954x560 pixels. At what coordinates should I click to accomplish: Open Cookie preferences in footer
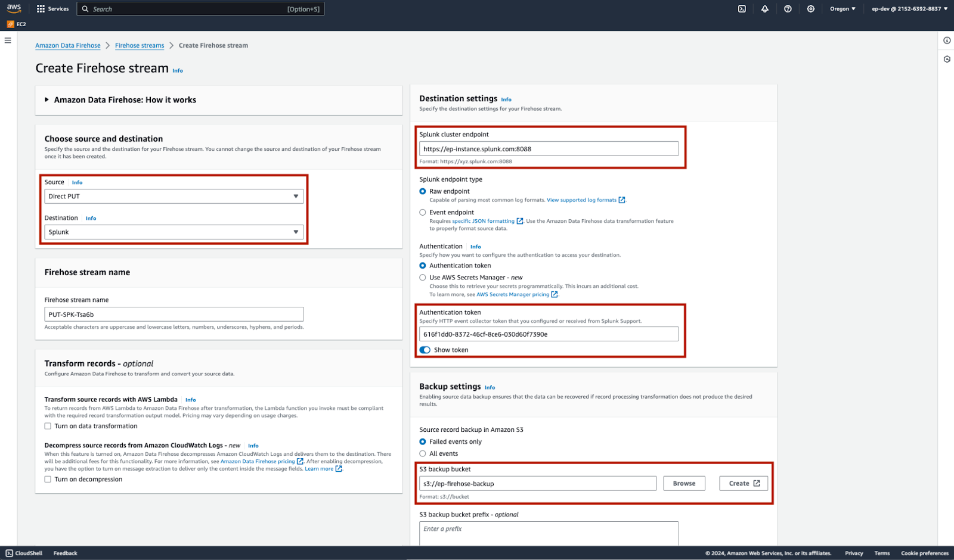925,553
